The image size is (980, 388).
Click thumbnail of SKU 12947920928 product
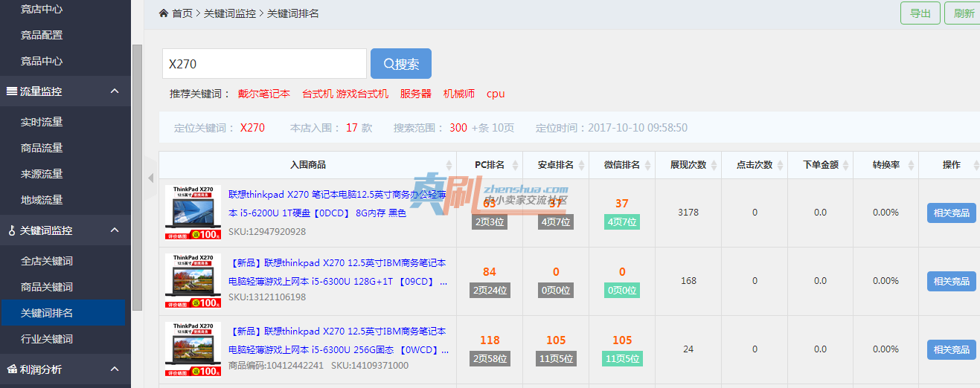193,213
